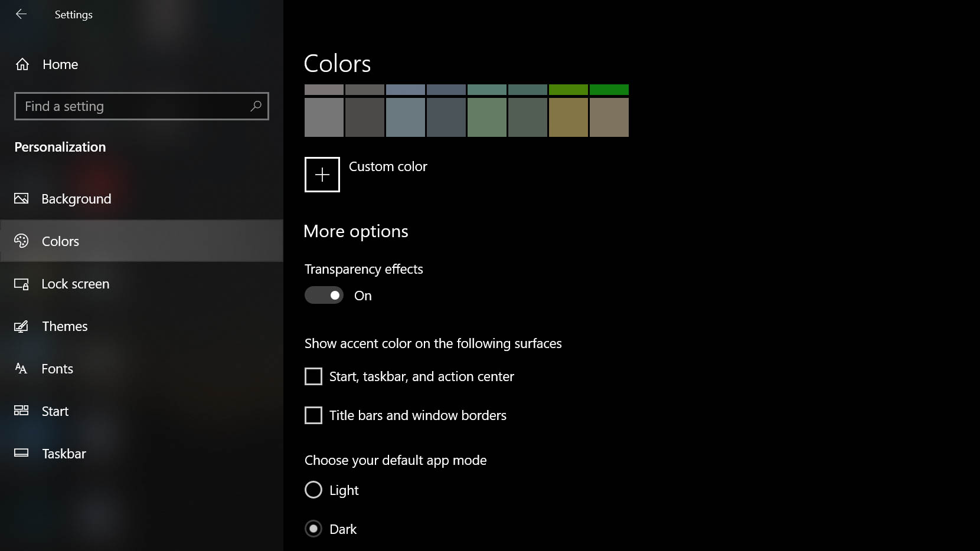Pick the sage green color swatch
The image size is (980, 551).
[487, 117]
